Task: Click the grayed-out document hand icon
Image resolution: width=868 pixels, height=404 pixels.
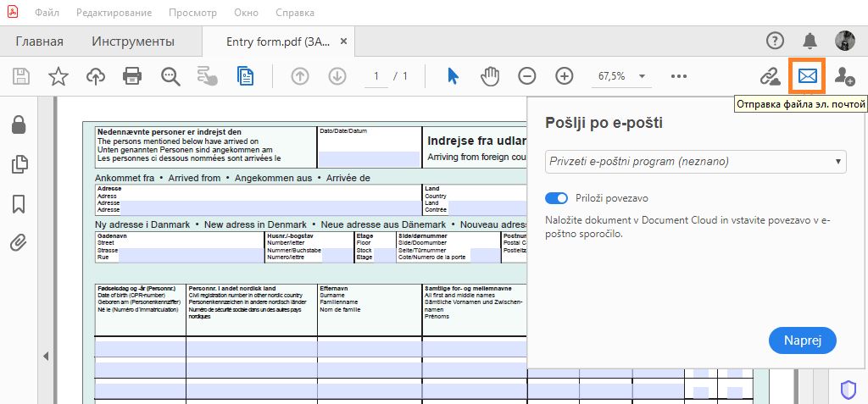Action: [x=208, y=76]
